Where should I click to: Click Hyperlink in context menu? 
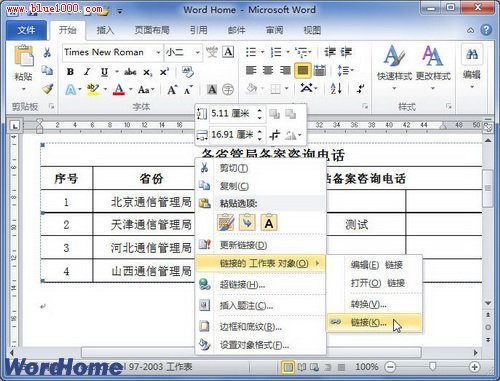coord(260,285)
